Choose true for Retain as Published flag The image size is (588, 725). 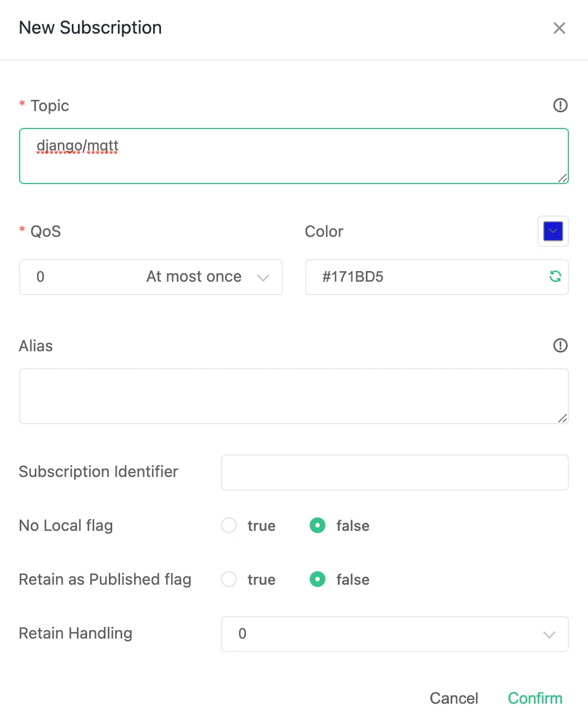[229, 580]
